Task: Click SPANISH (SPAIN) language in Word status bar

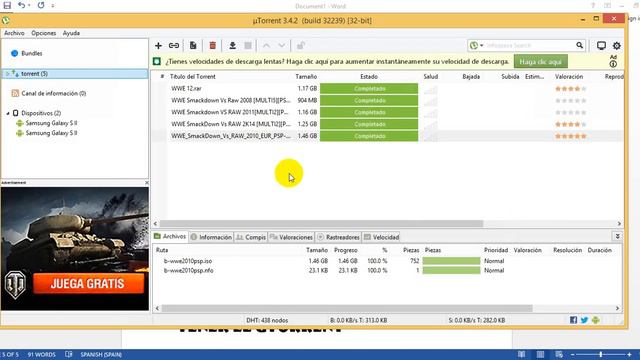Action: 101,355
